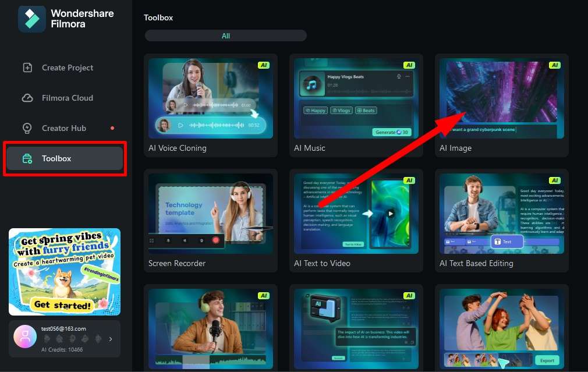Click Get started on the spring pet banner
588x372 pixels.
(x=62, y=305)
